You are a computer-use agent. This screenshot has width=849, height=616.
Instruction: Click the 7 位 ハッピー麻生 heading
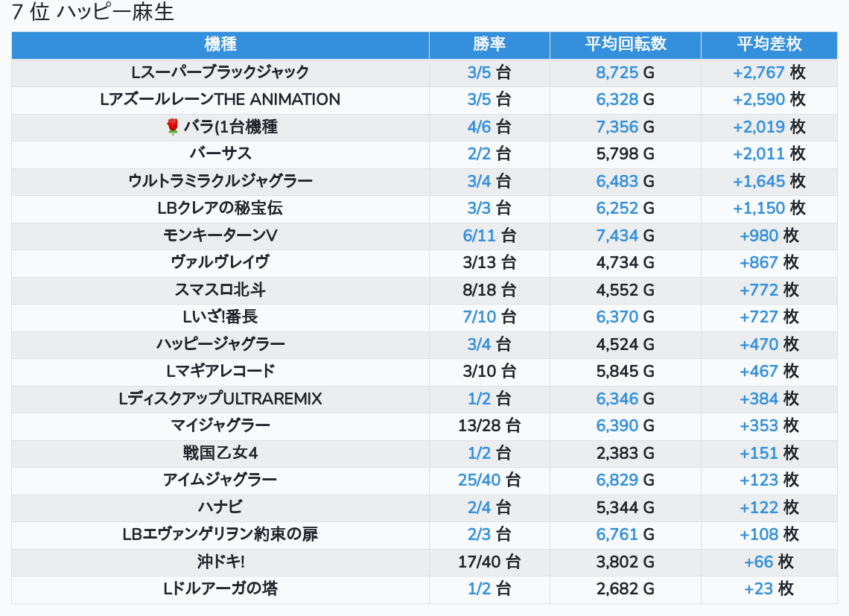click(92, 12)
